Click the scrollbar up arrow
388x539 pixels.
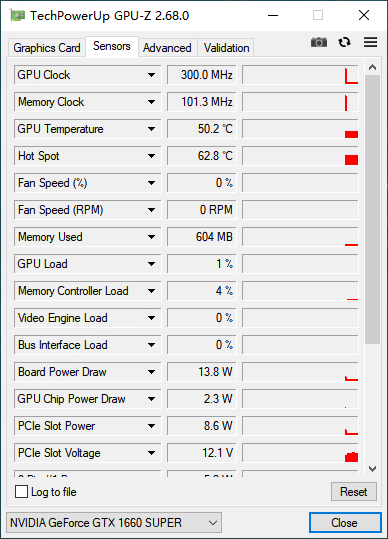[373, 68]
